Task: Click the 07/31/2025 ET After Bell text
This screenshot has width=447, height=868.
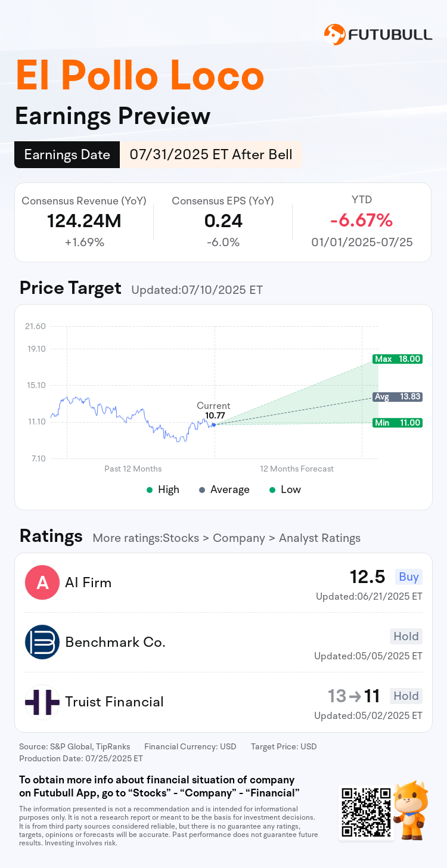Action: pyautogui.click(x=211, y=155)
